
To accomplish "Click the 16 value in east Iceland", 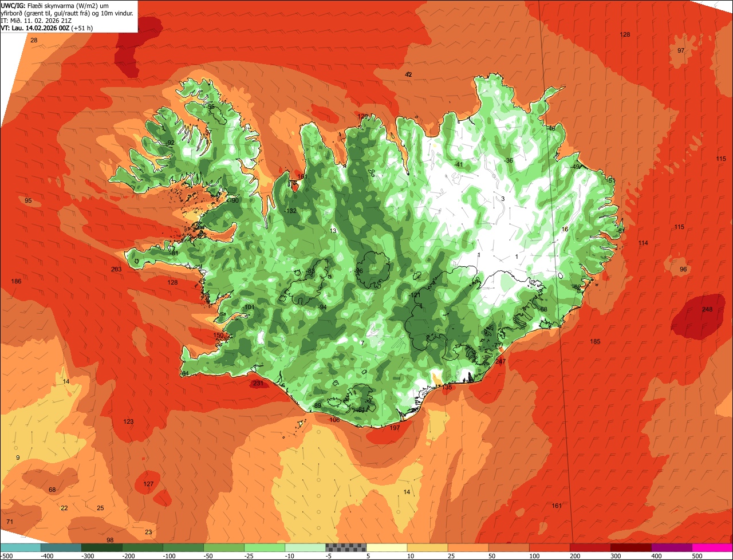I will point(565,229).
